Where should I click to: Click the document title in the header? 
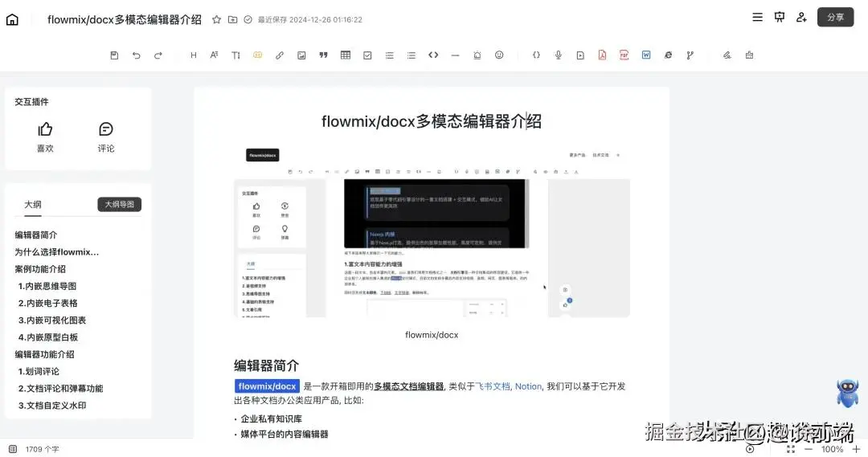(x=125, y=19)
